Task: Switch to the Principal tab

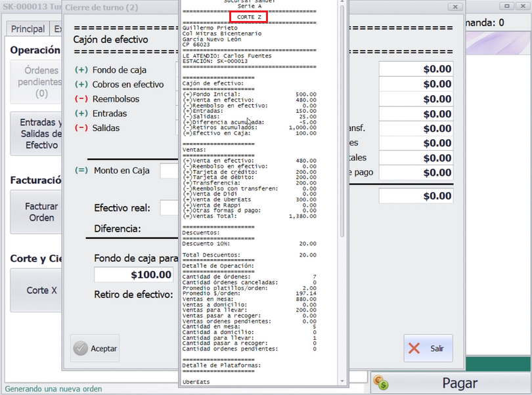Action: 28,29
